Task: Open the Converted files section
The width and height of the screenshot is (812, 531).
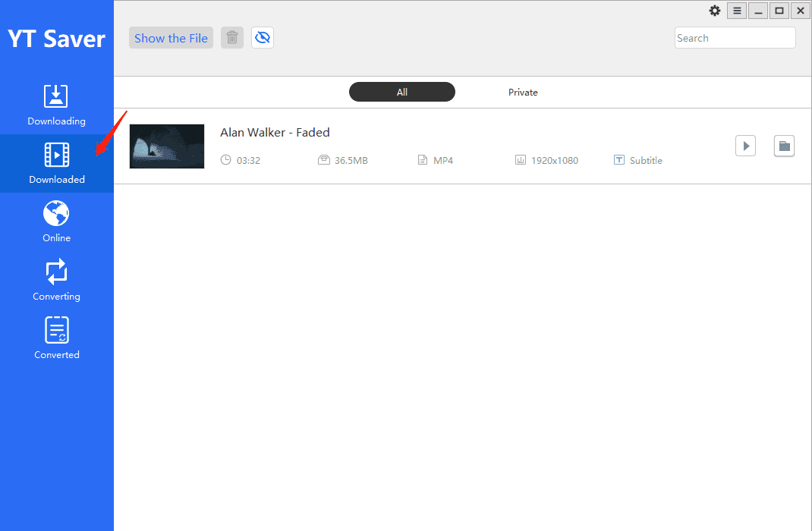Action: pos(56,338)
